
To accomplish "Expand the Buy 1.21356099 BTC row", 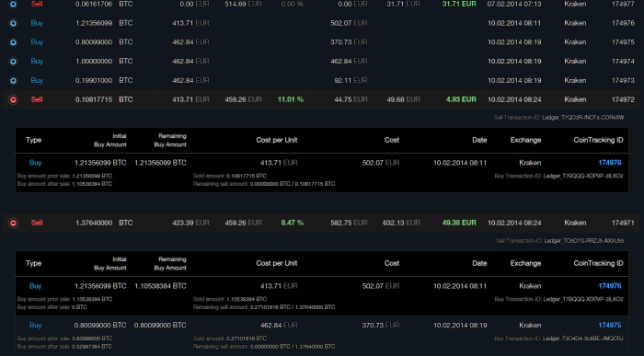I will [x=13, y=23].
